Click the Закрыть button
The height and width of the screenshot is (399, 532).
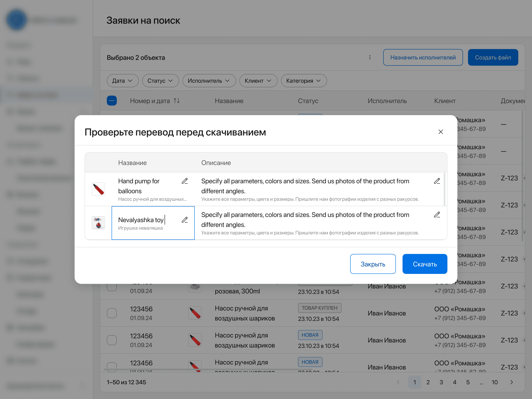[x=373, y=264]
